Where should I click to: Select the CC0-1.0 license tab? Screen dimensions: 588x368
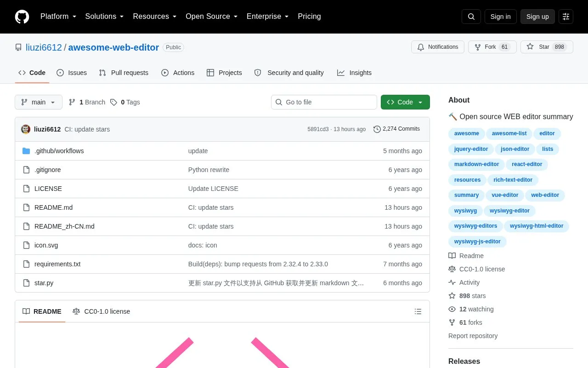tap(102, 311)
